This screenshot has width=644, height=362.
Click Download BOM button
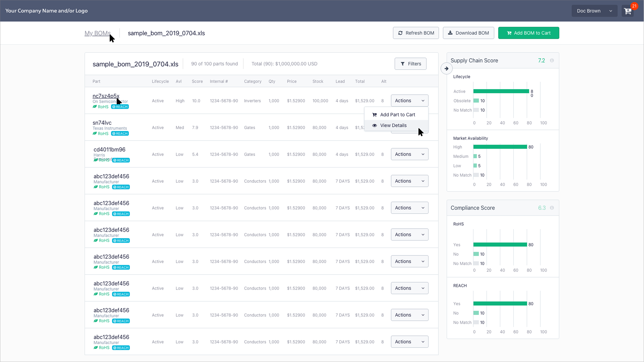point(468,33)
